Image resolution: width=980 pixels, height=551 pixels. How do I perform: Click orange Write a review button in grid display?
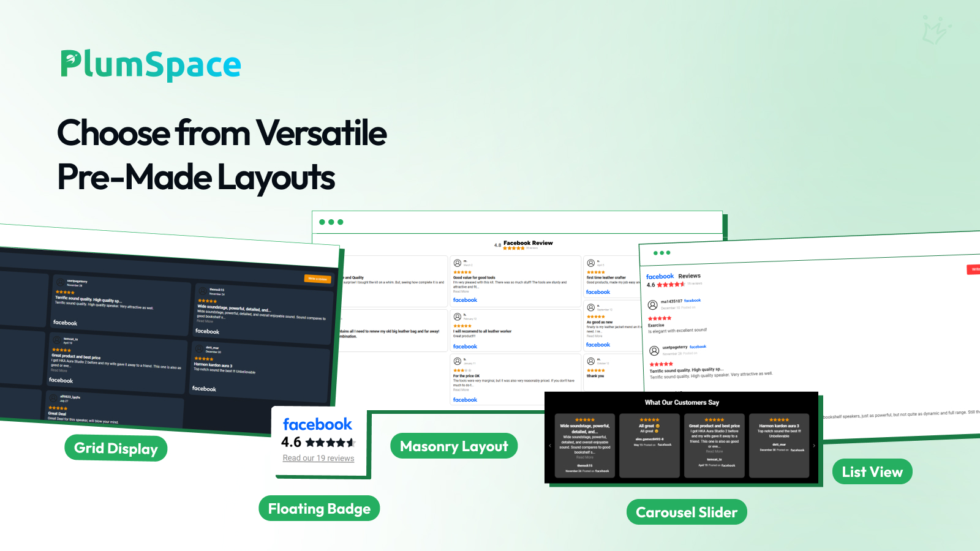317,279
